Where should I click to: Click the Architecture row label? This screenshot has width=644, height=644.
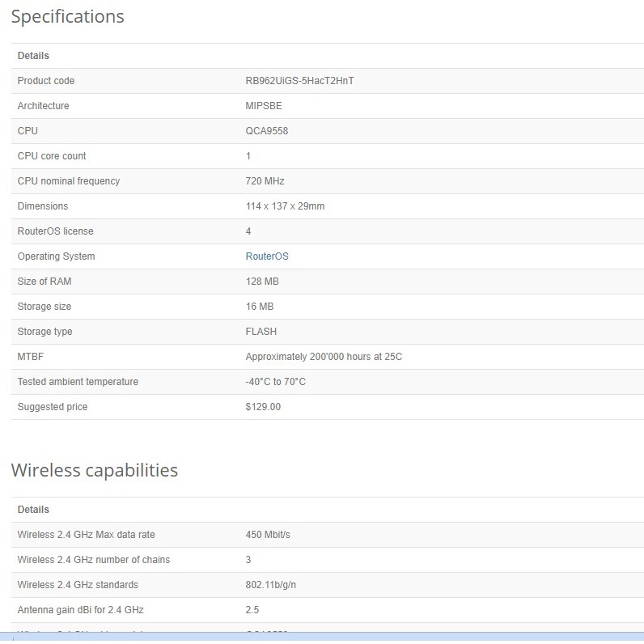pos(43,106)
